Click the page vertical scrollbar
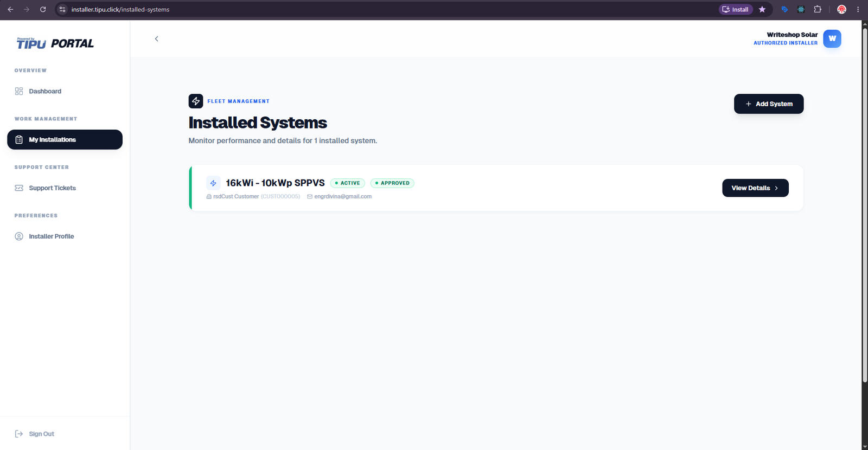 pos(865,206)
